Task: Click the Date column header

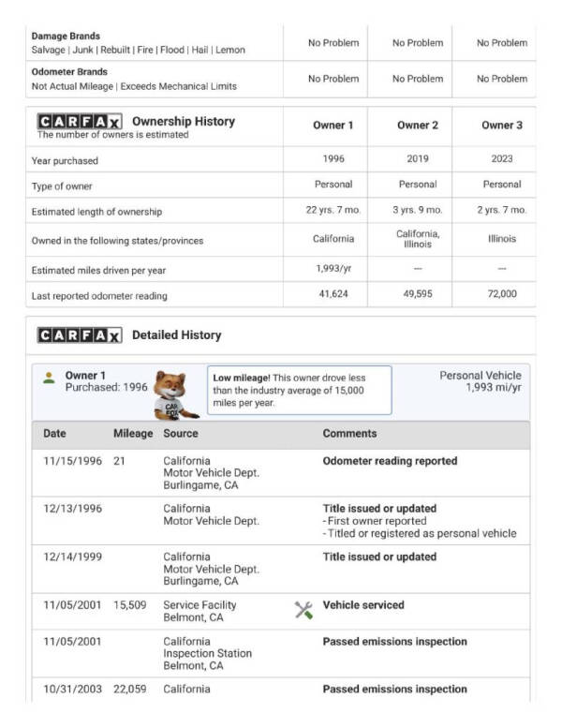Action: click(x=55, y=434)
